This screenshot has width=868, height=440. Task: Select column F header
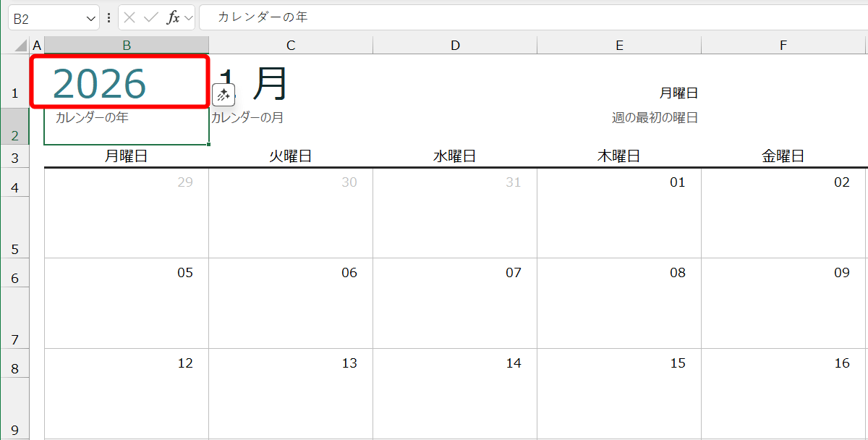pos(783,44)
